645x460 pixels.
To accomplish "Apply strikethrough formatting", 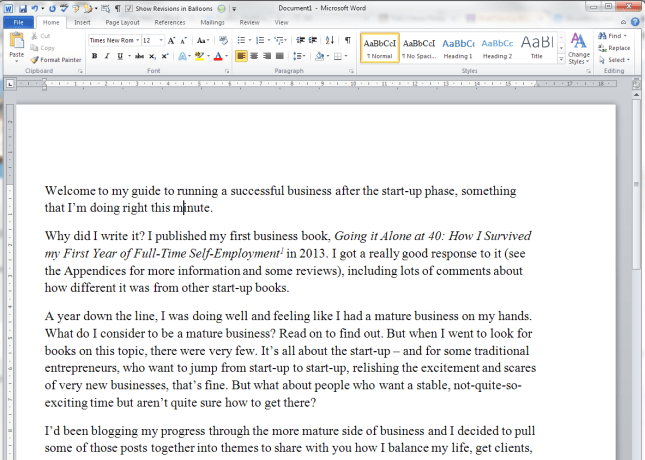I will tap(139, 56).
